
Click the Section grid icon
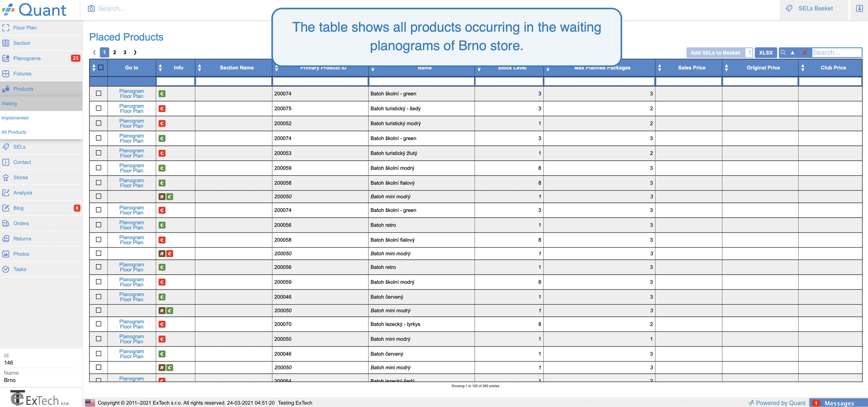[6, 43]
